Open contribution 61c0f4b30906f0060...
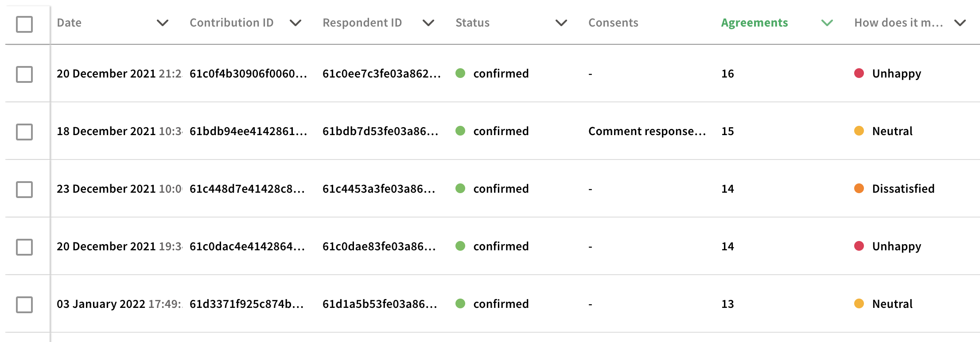 [248, 74]
